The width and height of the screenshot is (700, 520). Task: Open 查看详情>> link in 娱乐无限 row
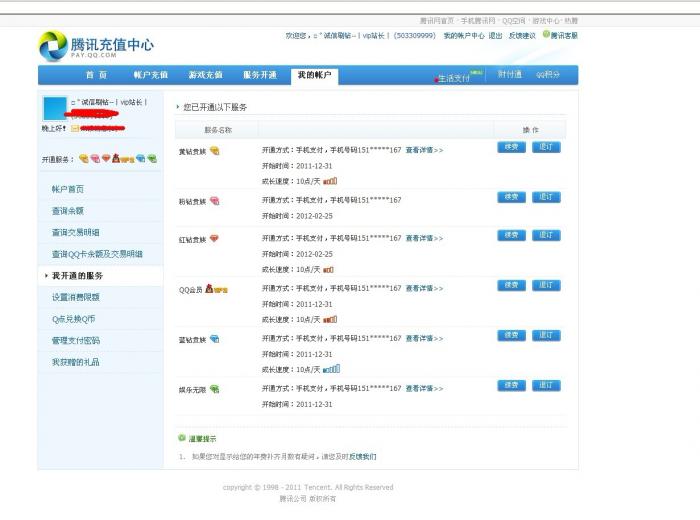pyautogui.click(x=425, y=388)
